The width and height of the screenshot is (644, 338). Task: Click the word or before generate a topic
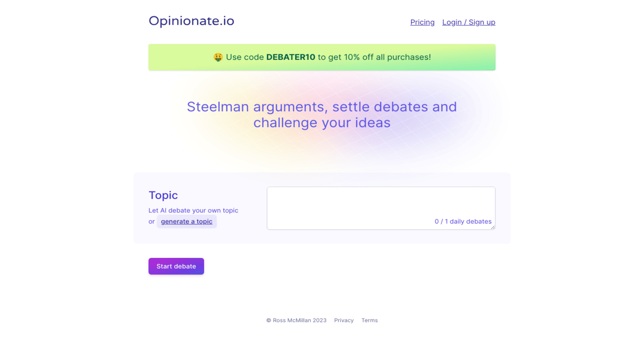(151, 221)
